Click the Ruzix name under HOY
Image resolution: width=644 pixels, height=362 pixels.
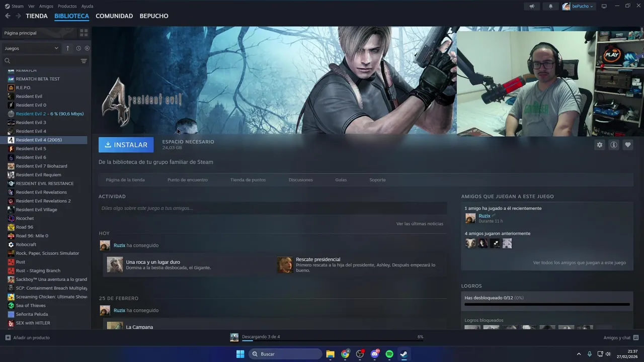[x=119, y=245]
